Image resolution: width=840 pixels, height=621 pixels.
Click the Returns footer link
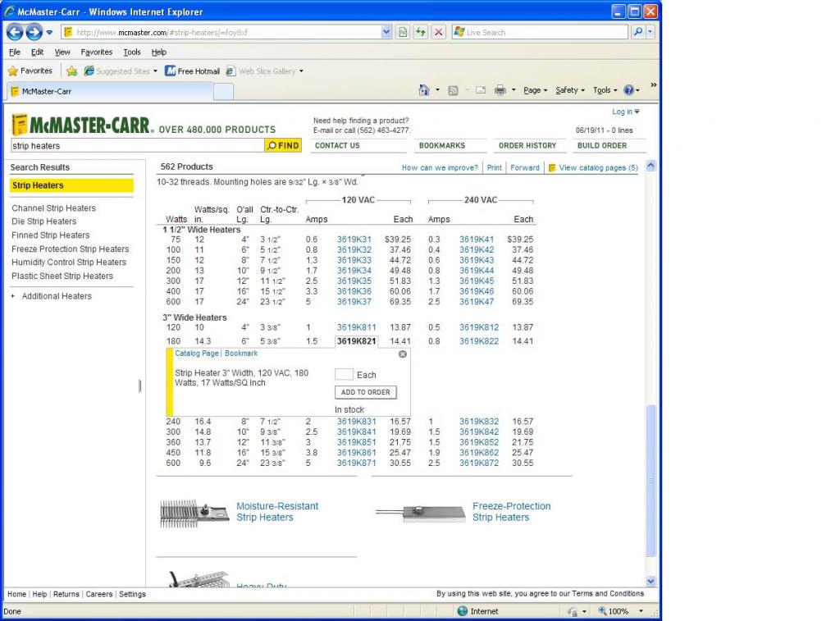(x=66, y=594)
